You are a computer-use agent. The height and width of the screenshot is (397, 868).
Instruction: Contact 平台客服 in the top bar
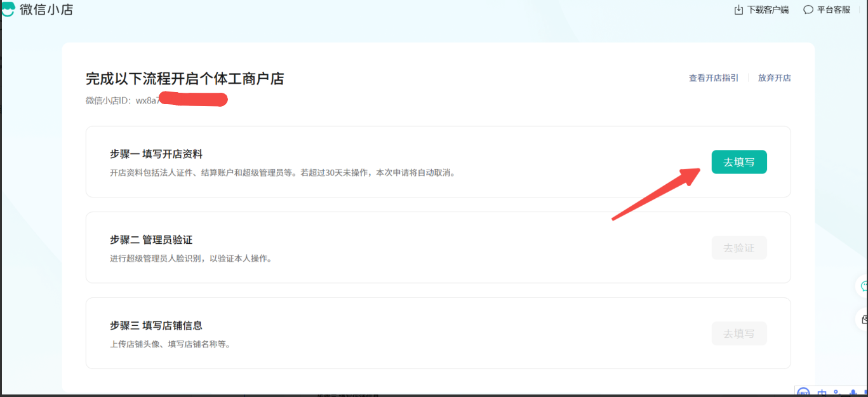(827, 10)
